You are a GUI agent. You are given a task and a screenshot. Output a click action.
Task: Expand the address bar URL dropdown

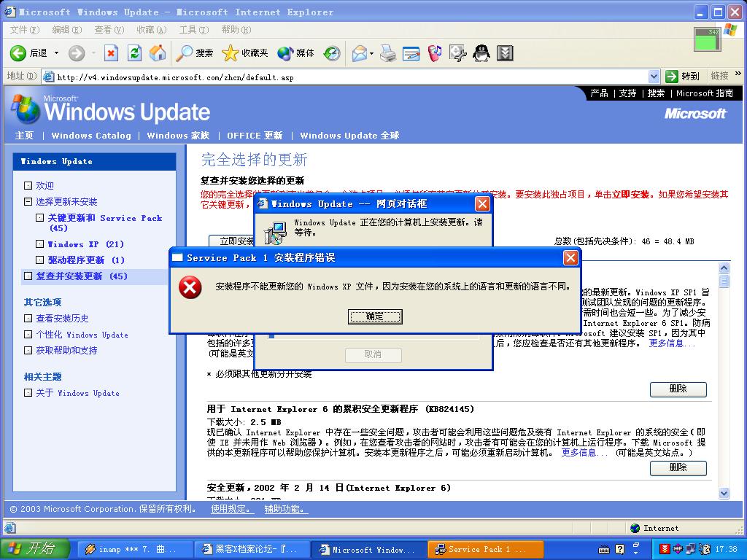[654, 76]
